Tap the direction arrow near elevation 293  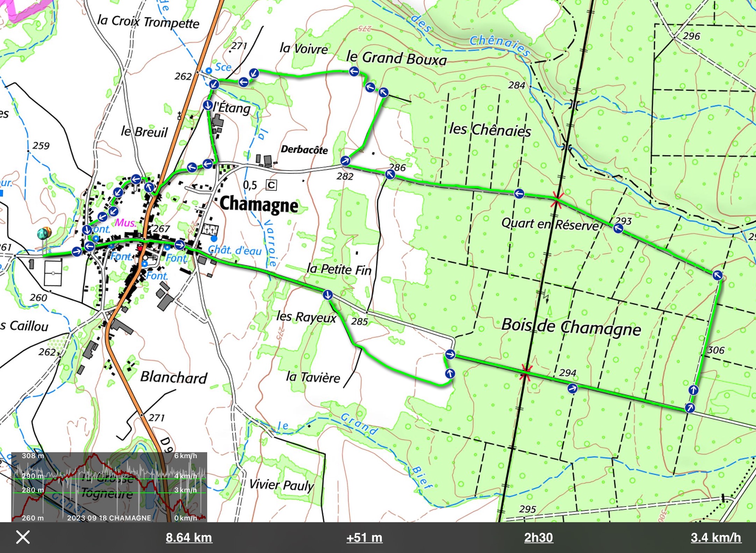(618, 229)
